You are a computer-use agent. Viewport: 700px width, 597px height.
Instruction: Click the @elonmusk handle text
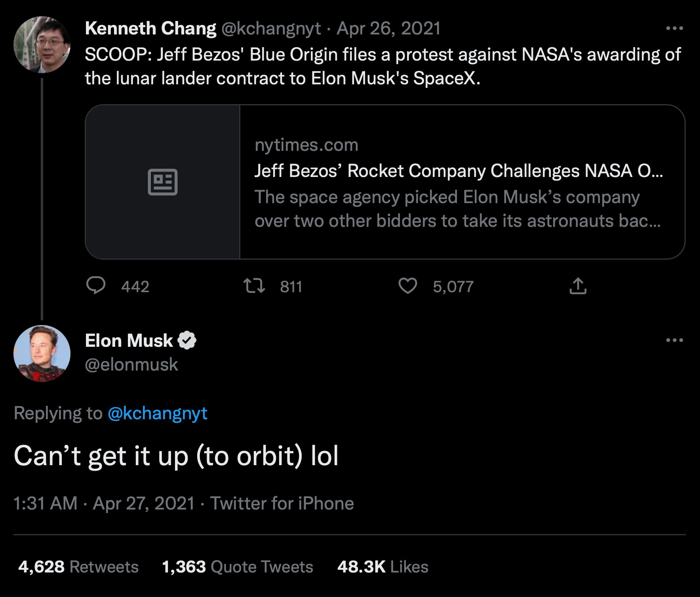coord(131,364)
